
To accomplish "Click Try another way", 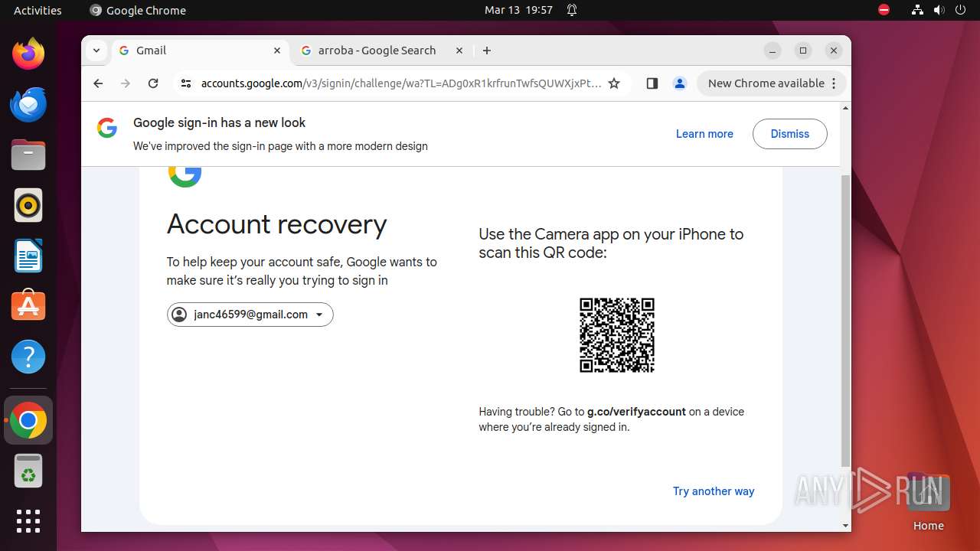I will click(x=714, y=491).
